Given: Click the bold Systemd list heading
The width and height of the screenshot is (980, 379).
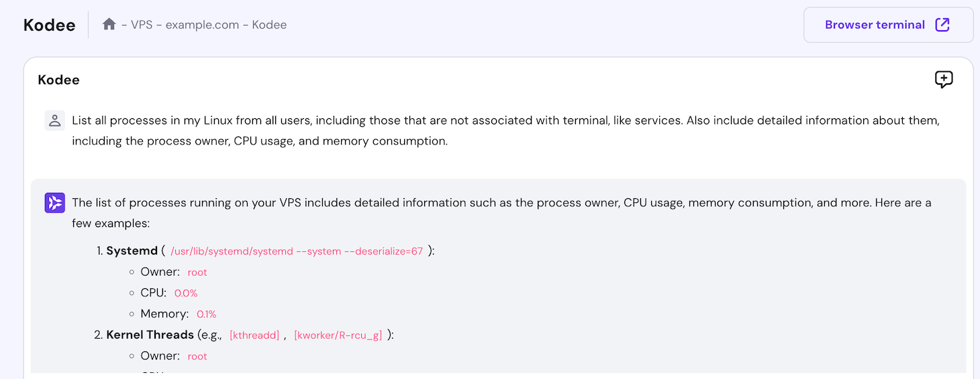Looking at the screenshot, I should coord(132,251).
